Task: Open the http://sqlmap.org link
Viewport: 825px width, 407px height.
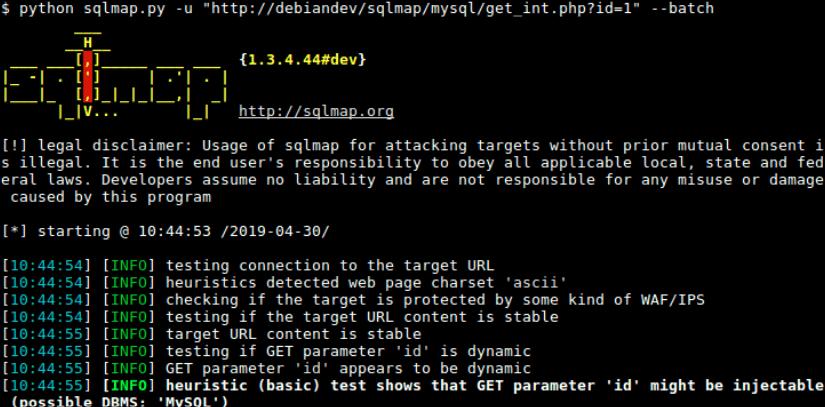Action: tap(316, 111)
